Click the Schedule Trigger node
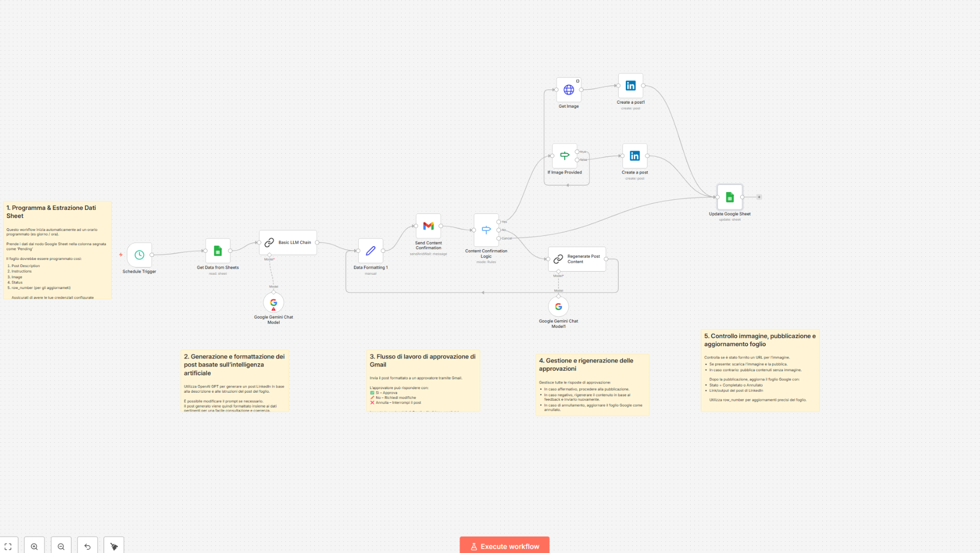Screen dimensions: 980x553 (x=138, y=256)
